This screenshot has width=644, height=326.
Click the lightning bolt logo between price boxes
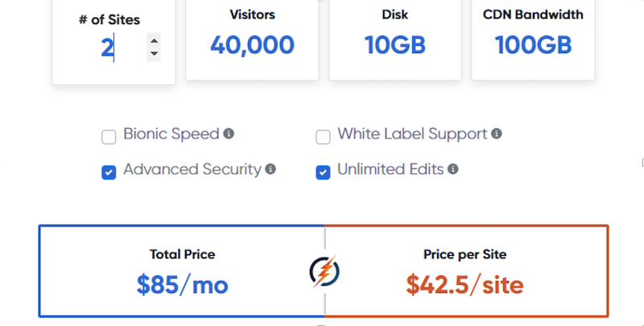pyautogui.click(x=324, y=271)
